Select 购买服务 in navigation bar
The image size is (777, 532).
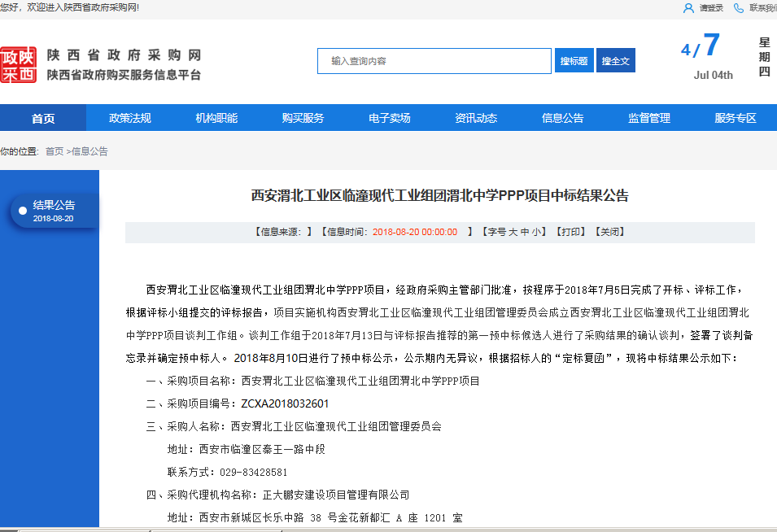[x=303, y=118]
